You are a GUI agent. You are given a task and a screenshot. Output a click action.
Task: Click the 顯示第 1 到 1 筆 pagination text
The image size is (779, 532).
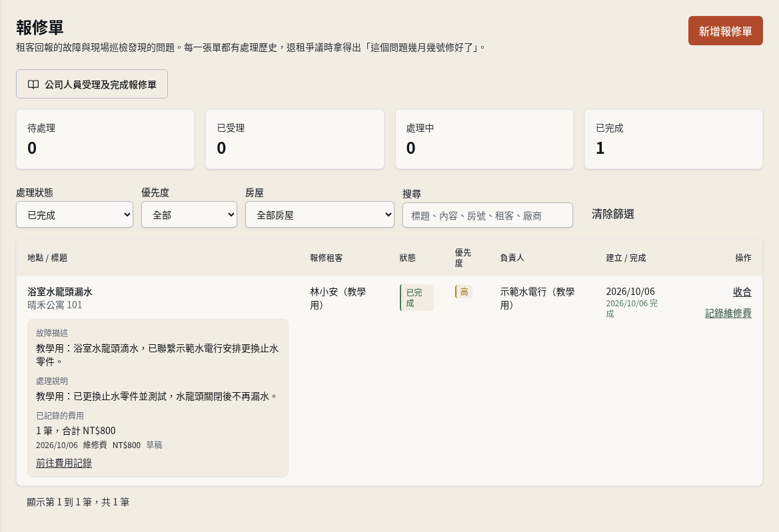pos(78,502)
